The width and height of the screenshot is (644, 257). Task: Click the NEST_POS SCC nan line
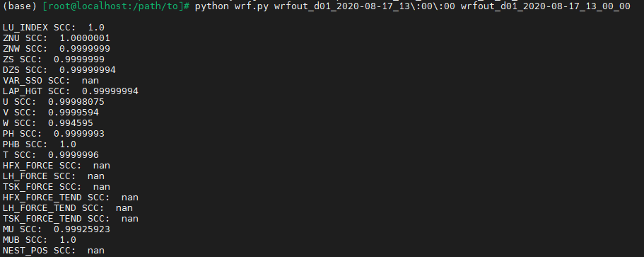[54, 251]
